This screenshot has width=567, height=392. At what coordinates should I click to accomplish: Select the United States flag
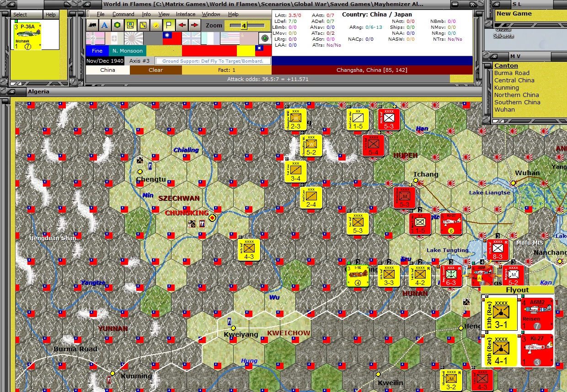[230, 38]
